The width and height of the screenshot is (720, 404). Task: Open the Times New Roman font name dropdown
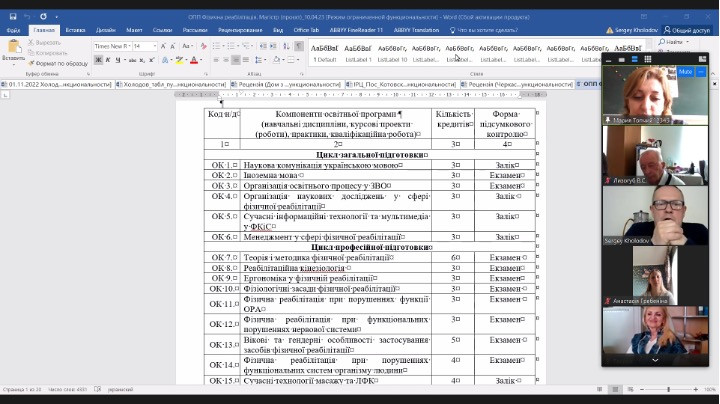(x=112, y=46)
